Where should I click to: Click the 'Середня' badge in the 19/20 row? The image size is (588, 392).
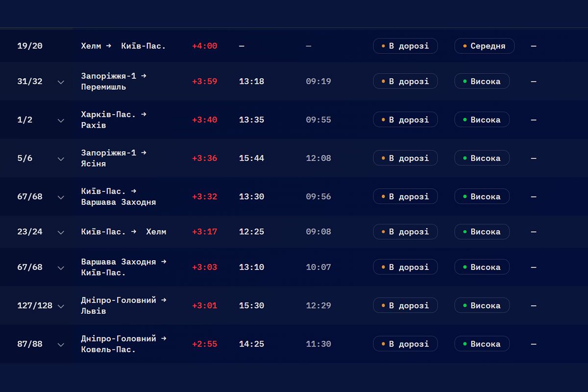[x=485, y=46]
